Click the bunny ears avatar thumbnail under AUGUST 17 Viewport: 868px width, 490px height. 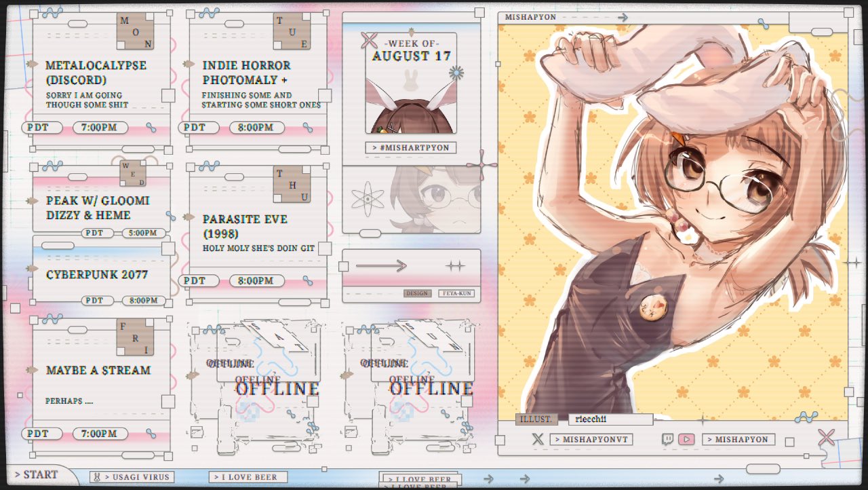point(411,105)
